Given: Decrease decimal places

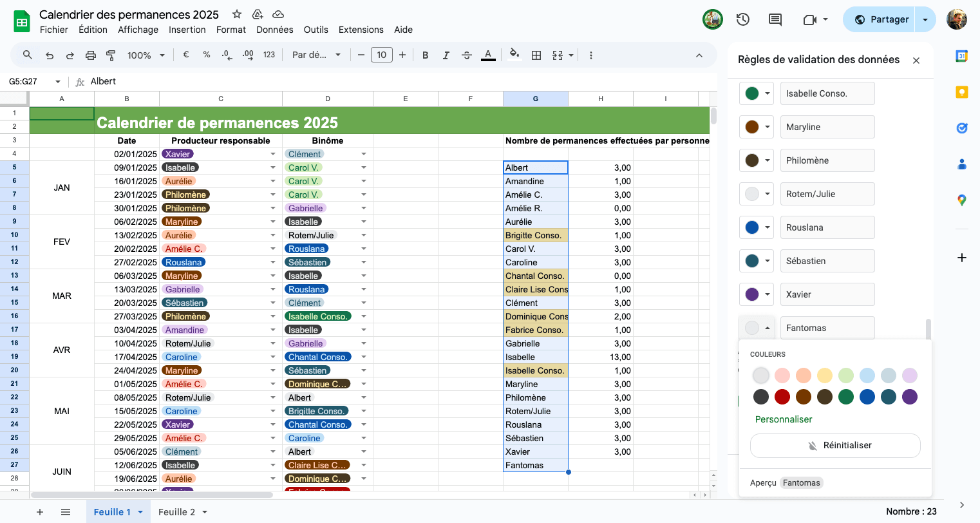Looking at the screenshot, I should point(227,55).
